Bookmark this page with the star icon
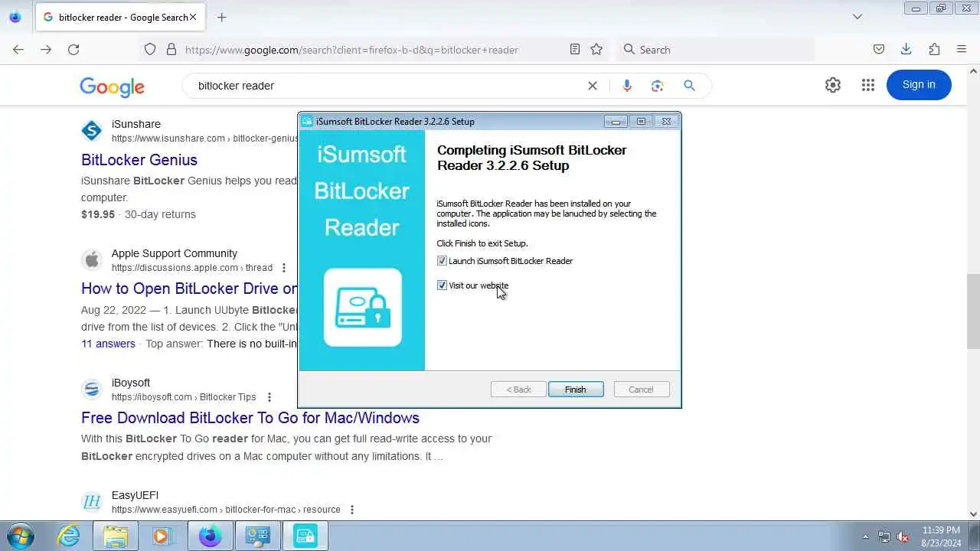The height and width of the screenshot is (551, 980). pyautogui.click(x=596, y=49)
